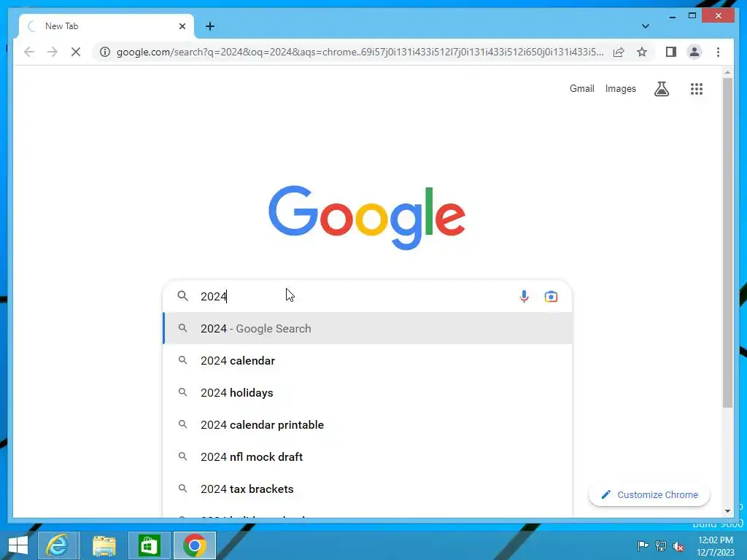The height and width of the screenshot is (560, 747).
Task: Open Internet Explorer from the taskbar
Action: [57, 545]
